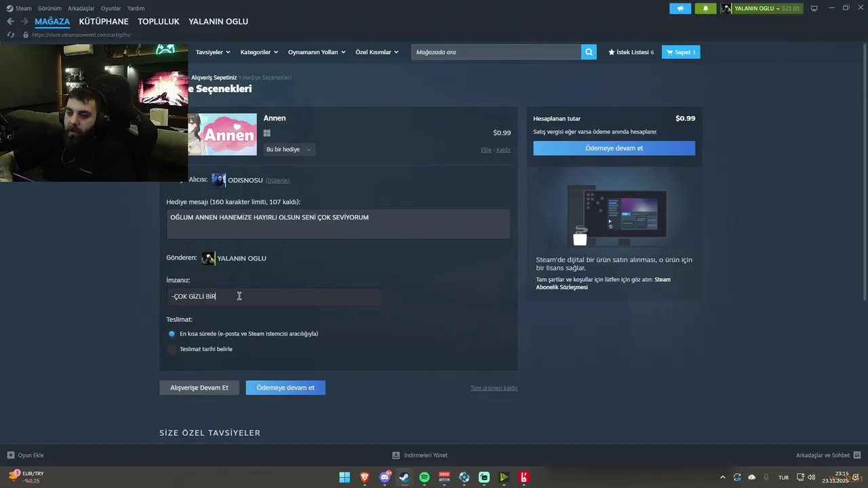Click the gift message text area
Viewport: 868px width, 488px height.
pos(338,224)
